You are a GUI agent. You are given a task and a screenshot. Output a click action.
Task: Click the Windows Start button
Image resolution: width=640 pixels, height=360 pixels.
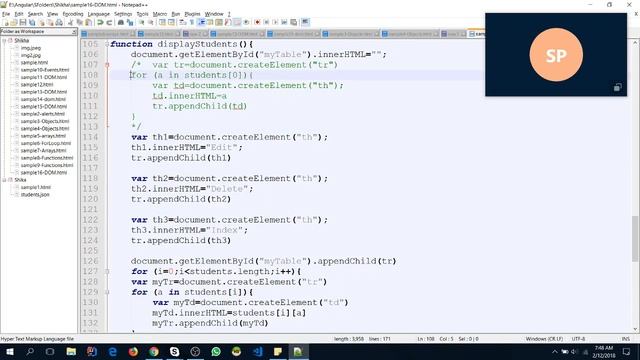click(10, 351)
